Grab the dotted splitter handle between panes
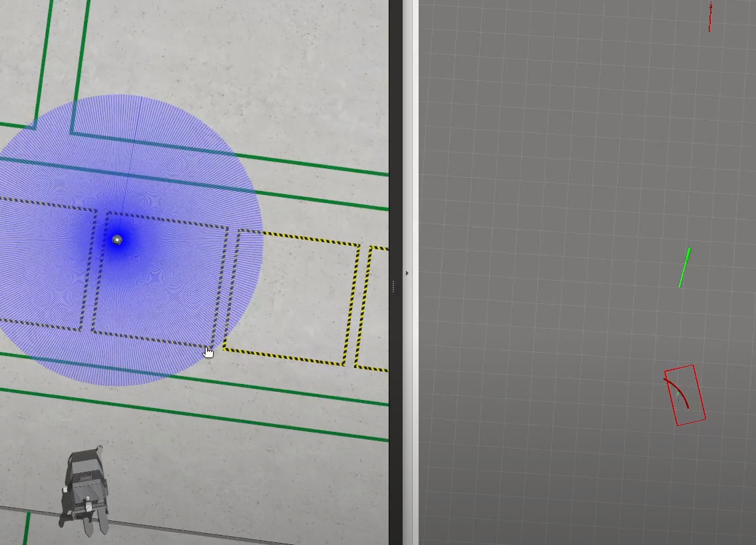 click(394, 286)
